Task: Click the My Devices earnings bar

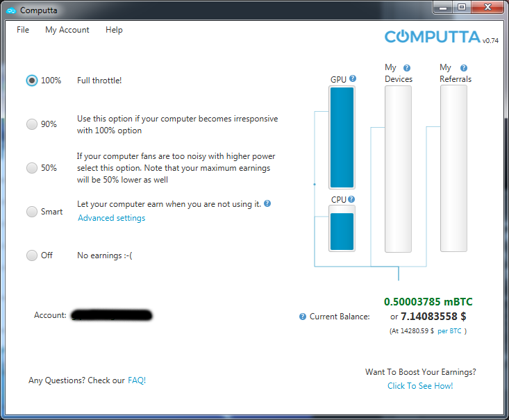Action: 398,169
